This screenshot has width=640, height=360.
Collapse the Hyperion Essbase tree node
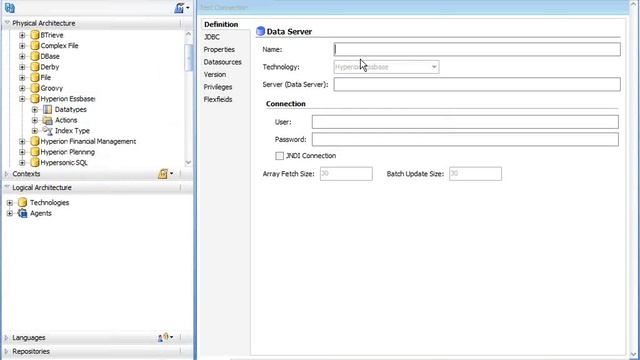[22, 99]
